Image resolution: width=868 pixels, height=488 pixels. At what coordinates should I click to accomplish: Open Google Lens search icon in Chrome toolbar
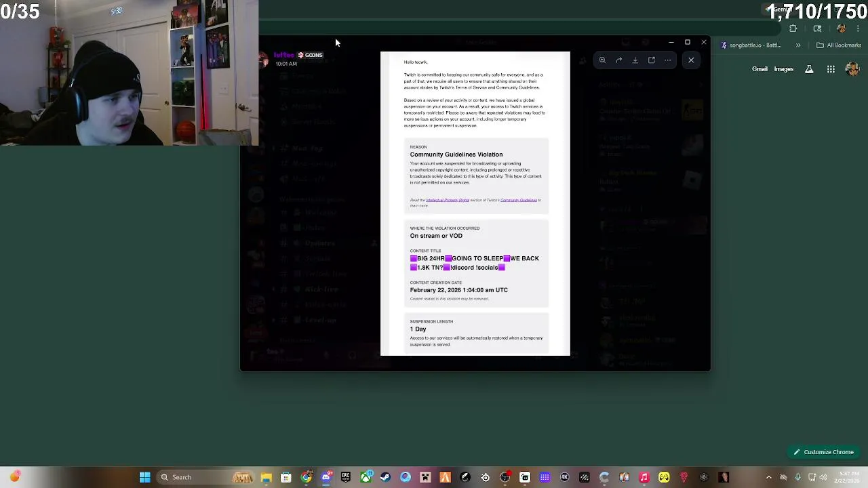click(x=817, y=28)
